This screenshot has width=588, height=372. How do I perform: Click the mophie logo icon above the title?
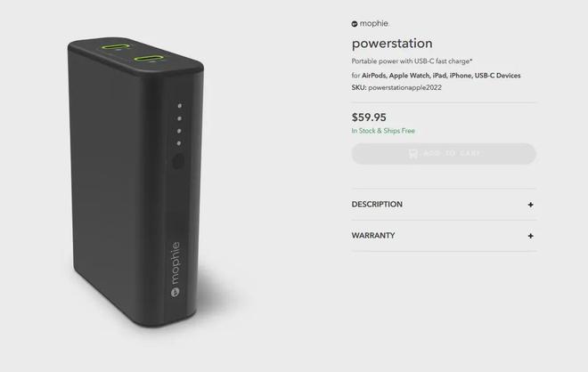click(x=355, y=24)
